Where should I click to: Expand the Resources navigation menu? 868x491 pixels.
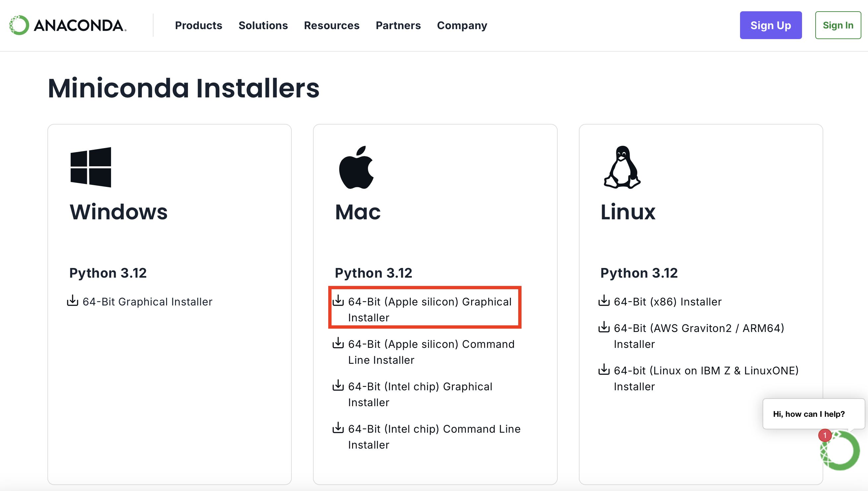pyautogui.click(x=332, y=25)
